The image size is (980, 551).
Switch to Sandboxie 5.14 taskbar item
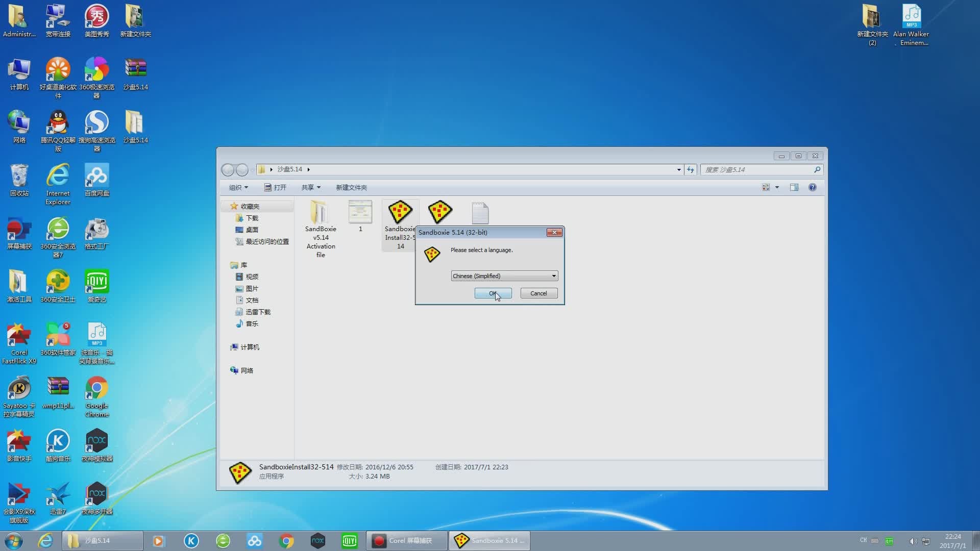coord(489,541)
